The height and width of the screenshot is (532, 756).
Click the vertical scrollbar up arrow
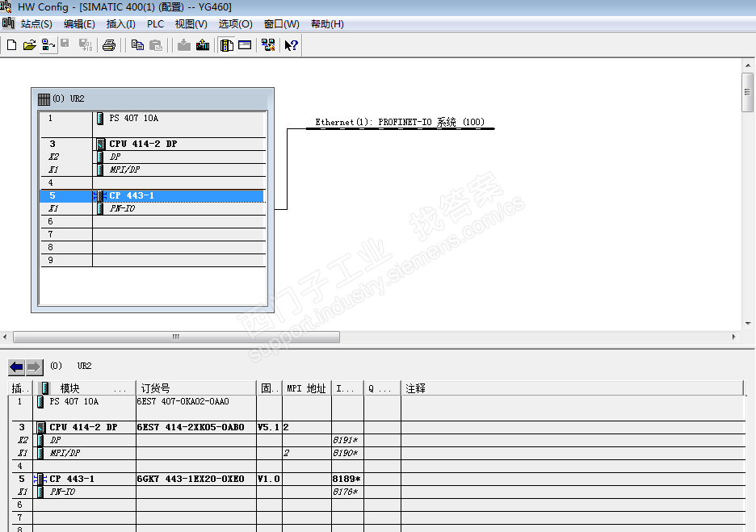748,65
